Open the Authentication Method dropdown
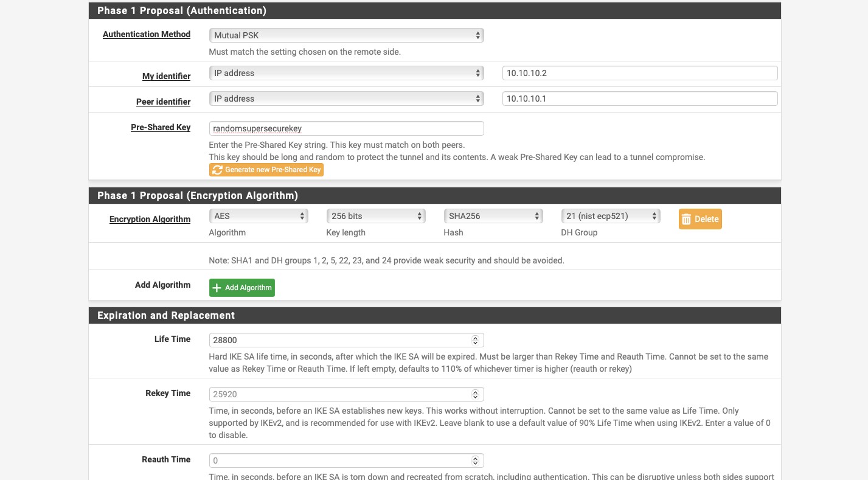 click(x=345, y=35)
